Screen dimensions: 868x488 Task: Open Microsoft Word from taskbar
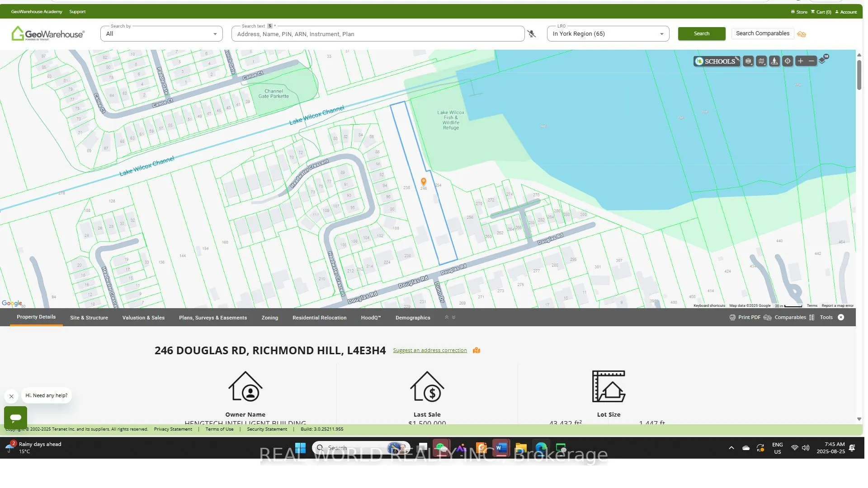(x=501, y=448)
